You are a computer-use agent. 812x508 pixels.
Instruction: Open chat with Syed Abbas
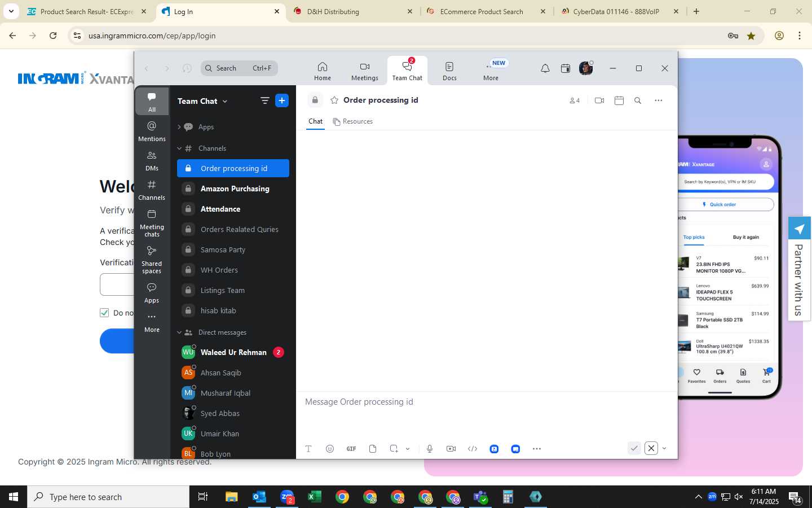233,413
